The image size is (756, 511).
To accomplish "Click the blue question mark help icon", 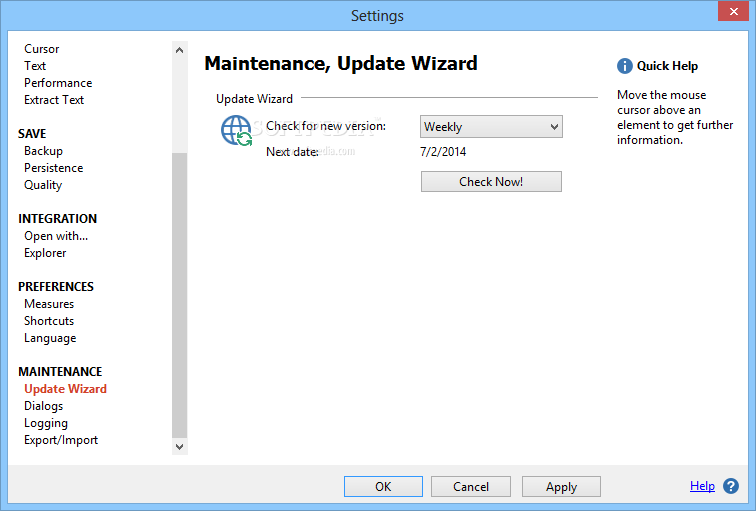I will 730,486.
